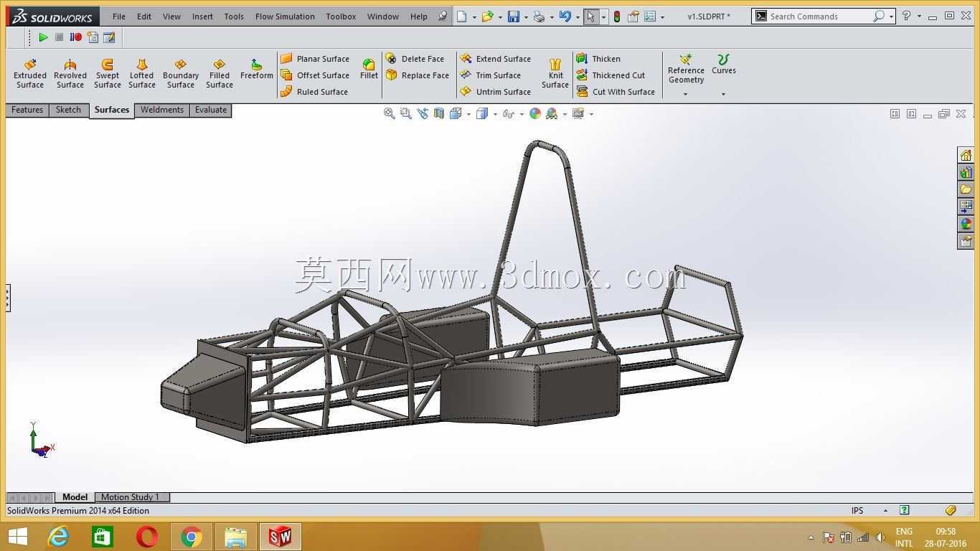Click the Undo arrow icon
This screenshot has width=980, height=551.
click(x=565, y=17)
